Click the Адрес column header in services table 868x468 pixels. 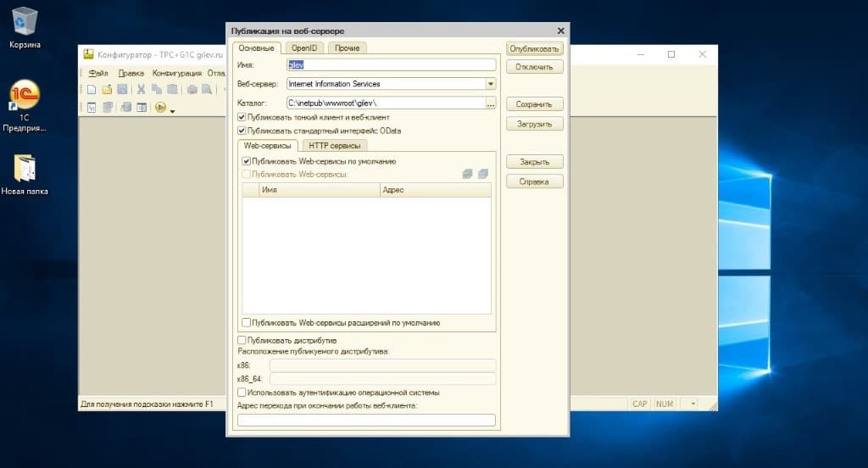pos(436,189)
